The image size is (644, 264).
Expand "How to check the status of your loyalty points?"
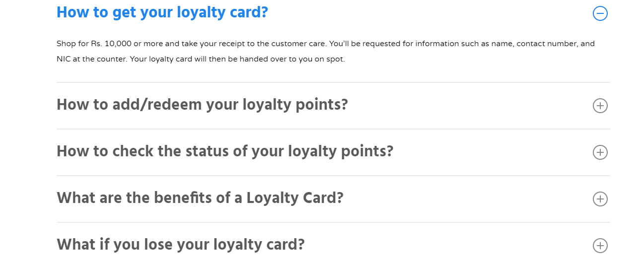click(x=600, y=152)
